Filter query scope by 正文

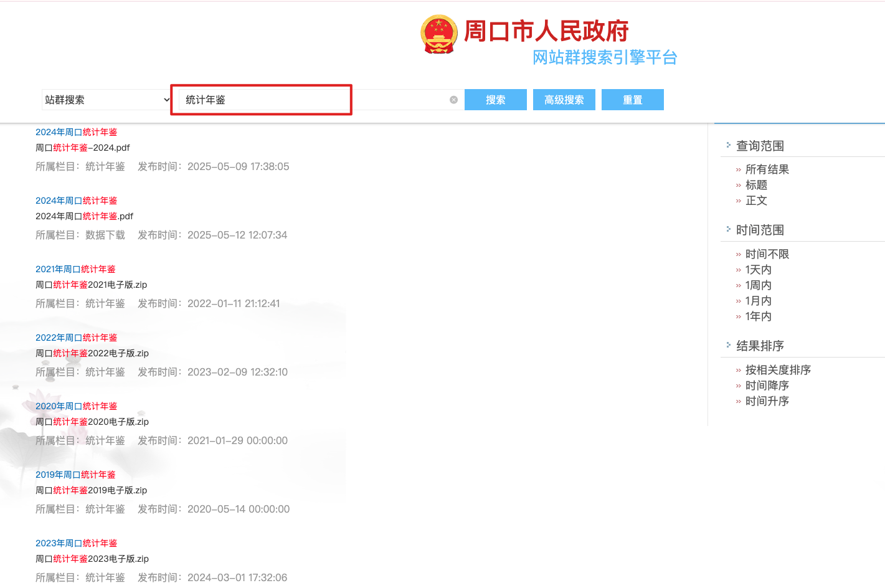756,201
